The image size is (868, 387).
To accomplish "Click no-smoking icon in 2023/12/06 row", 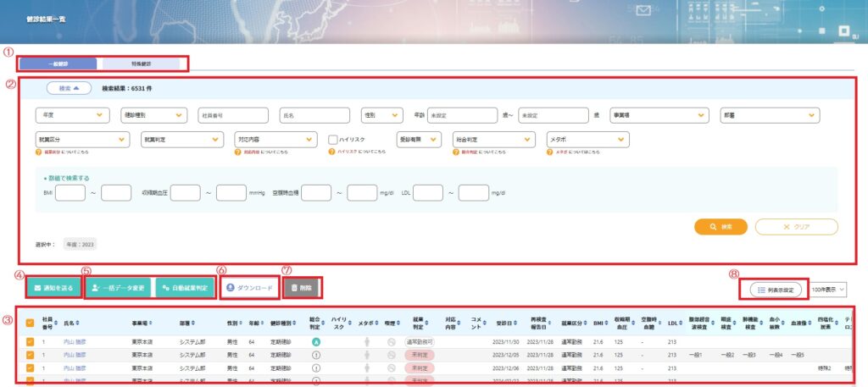I will pos(391,368).
